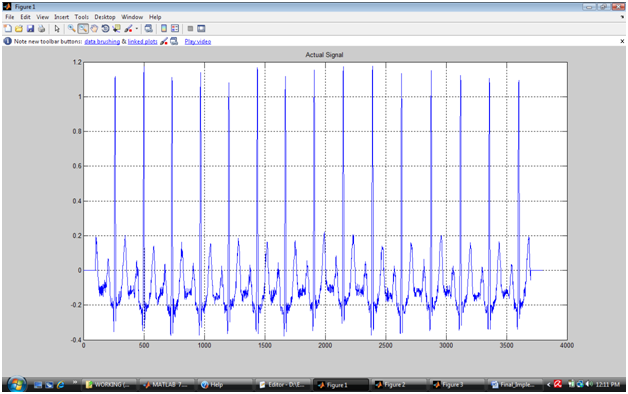Switch to the MATLAB 7 taskbar button
Viewport: 628px width, 394px height.
click(x=167, y=385)
